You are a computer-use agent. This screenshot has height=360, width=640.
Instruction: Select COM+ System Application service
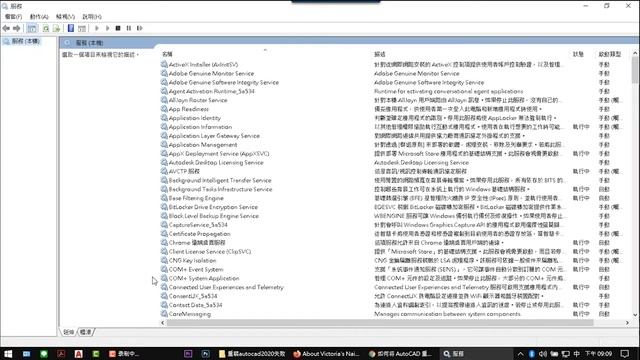click(x=204, y=278)
